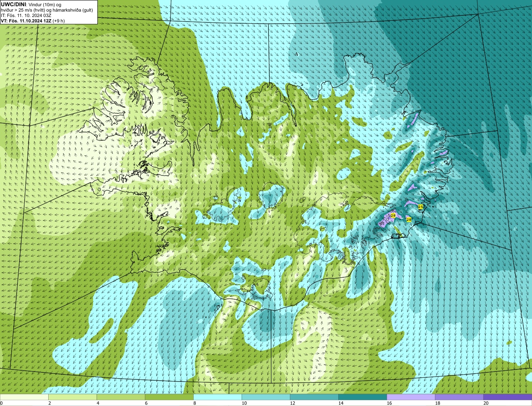Image resolution: width=532 pixels, height=406 pixels.
Task: Click the scale label '6'
Action: 146,403
